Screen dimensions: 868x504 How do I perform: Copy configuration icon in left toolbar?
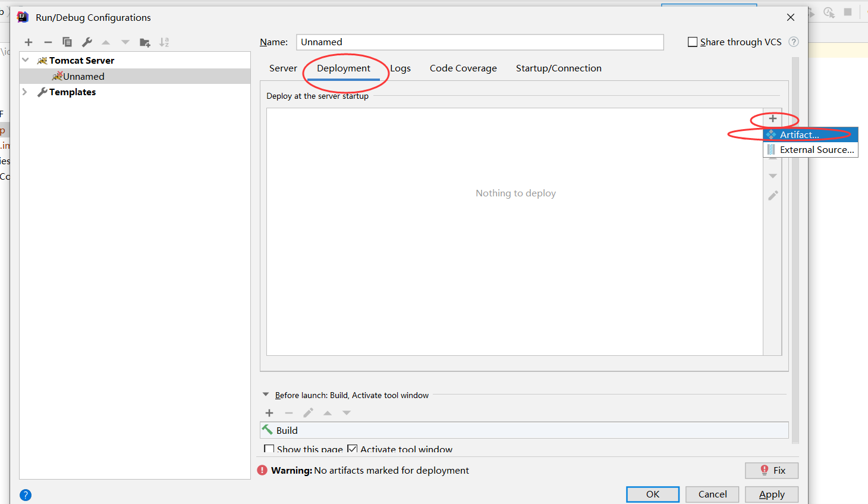pyautogui.click(x=67, y=42)
